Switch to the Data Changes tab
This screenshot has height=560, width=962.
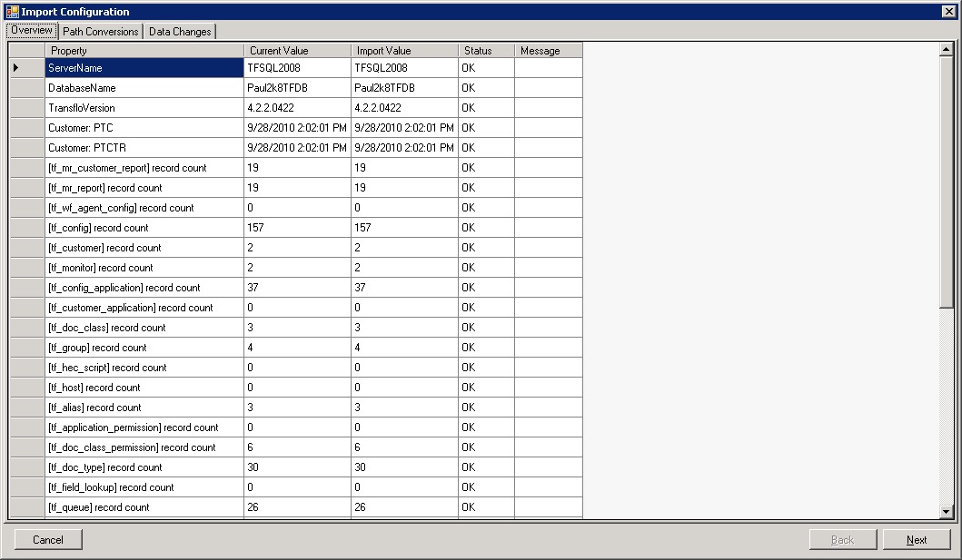(x=179, y=30)
